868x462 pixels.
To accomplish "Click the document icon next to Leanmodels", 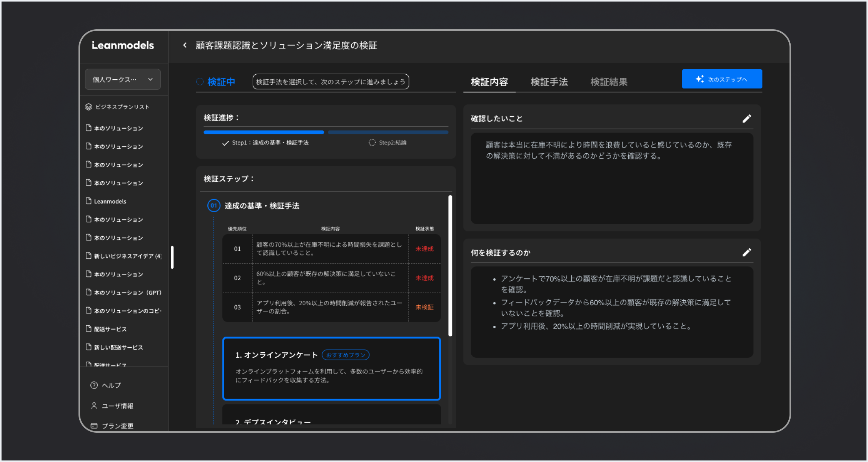I will 88,201.
